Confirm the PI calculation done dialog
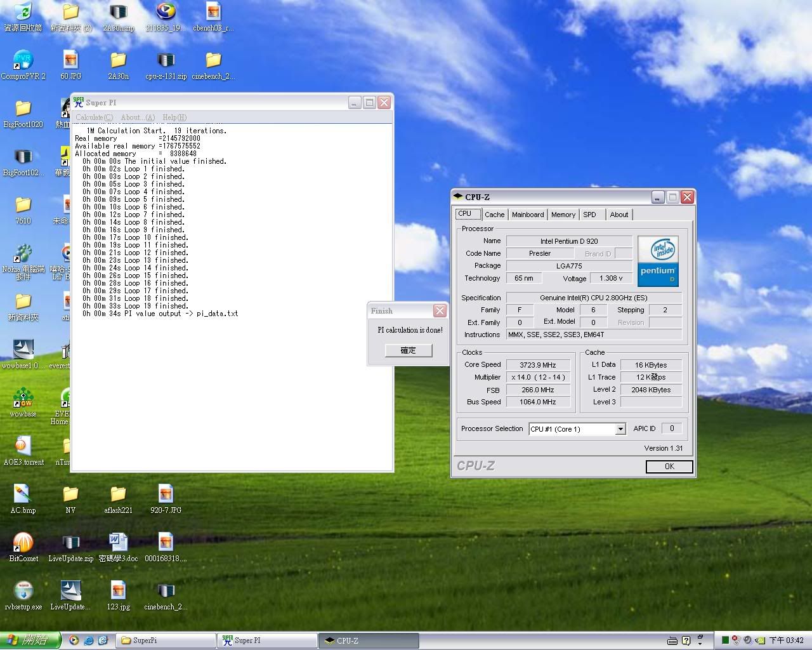Screen dimensions: 812x650 [409, 350]
